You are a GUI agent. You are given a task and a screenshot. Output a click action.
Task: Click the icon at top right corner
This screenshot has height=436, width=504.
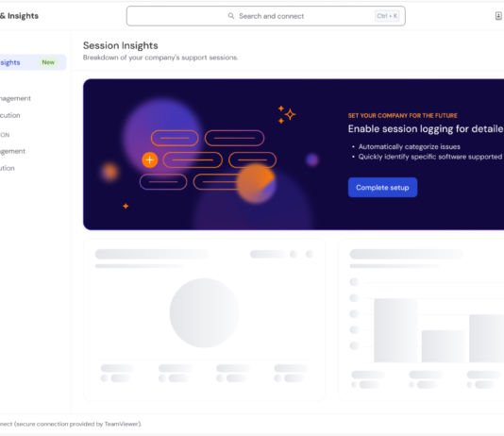498,16
